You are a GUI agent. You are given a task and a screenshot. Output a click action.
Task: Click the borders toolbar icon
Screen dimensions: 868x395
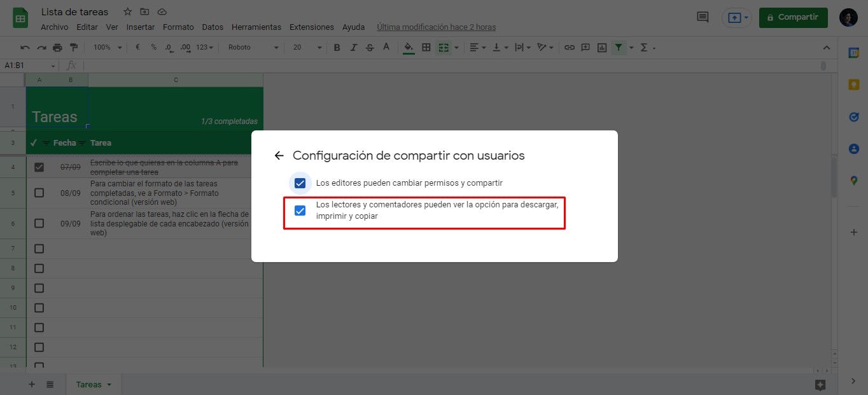(x=426, y=47)
